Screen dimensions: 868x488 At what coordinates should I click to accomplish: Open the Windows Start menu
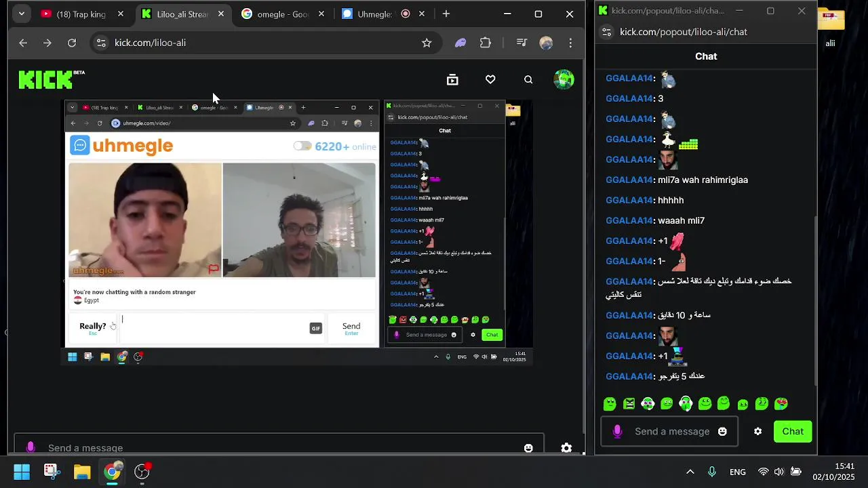point(22,472)
